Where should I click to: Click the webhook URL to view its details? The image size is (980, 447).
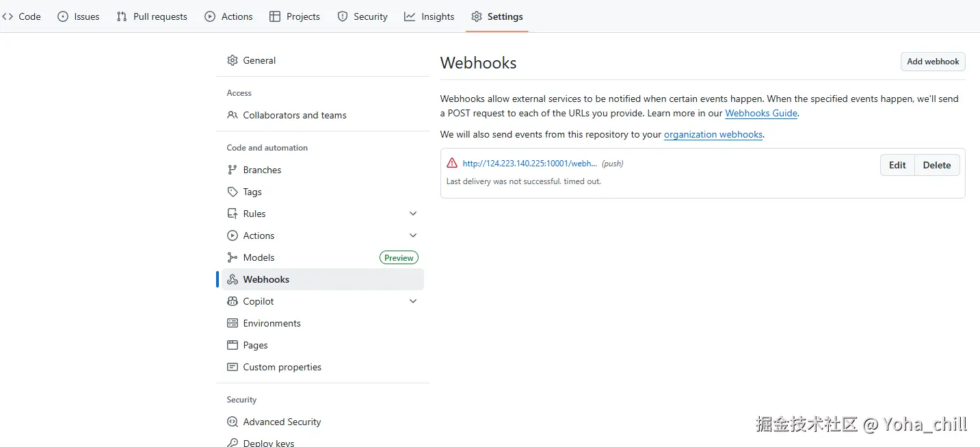(529, 163)
